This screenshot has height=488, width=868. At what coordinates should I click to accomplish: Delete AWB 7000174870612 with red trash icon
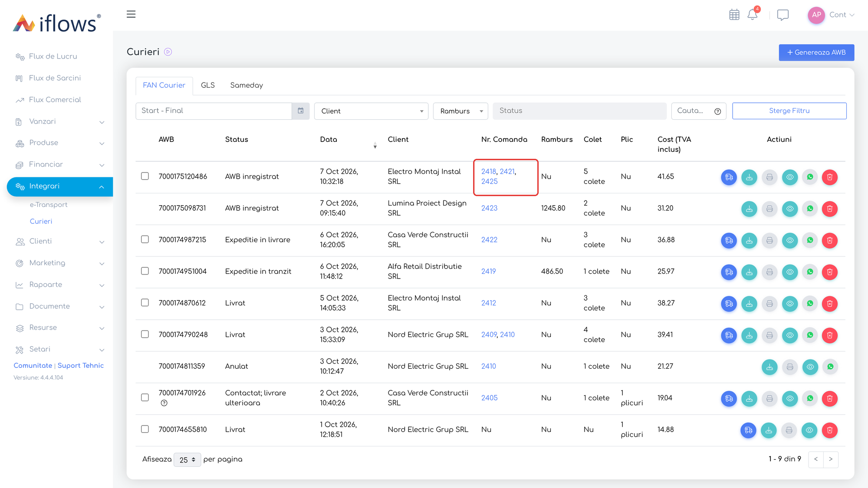(x=830, y=304)
